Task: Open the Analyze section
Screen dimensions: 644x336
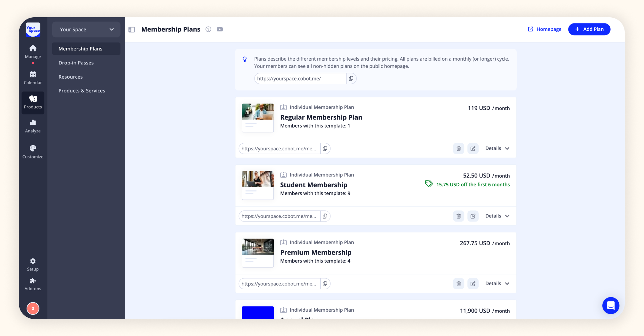Action: (x=32, y=125)
